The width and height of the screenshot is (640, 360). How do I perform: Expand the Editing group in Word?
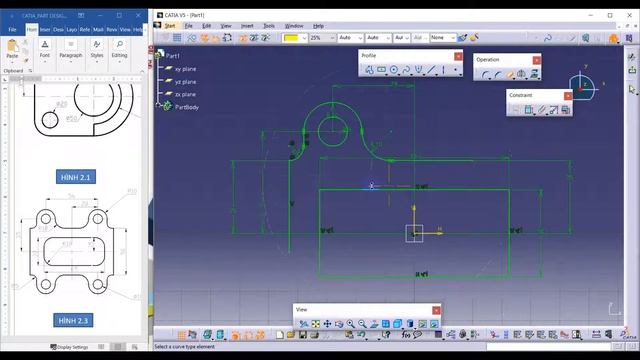[120, 51]
